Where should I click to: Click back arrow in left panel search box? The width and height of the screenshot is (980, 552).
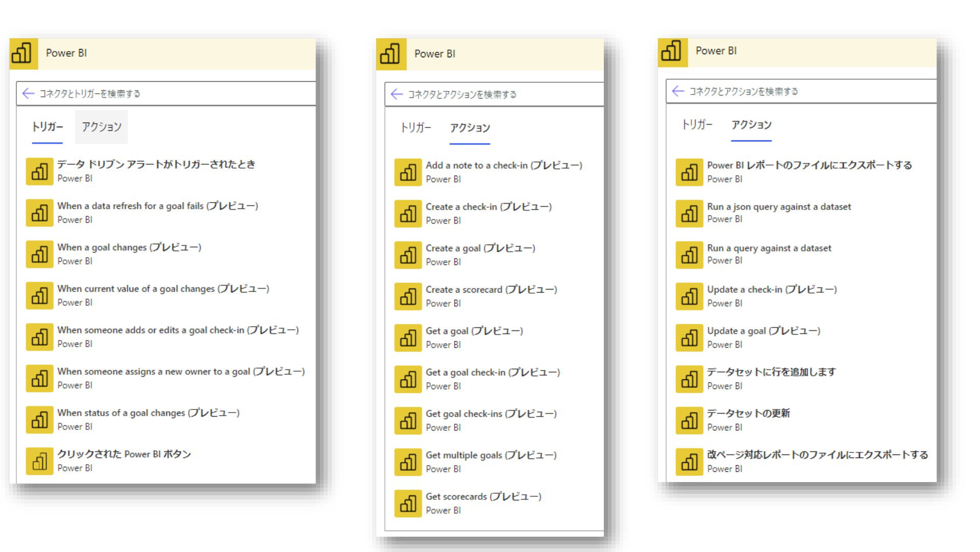coord(28,93)
